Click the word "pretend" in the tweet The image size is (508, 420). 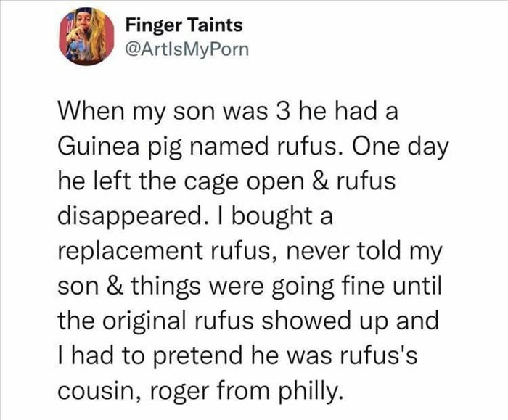pyautogui.click(x=200, y=356)
